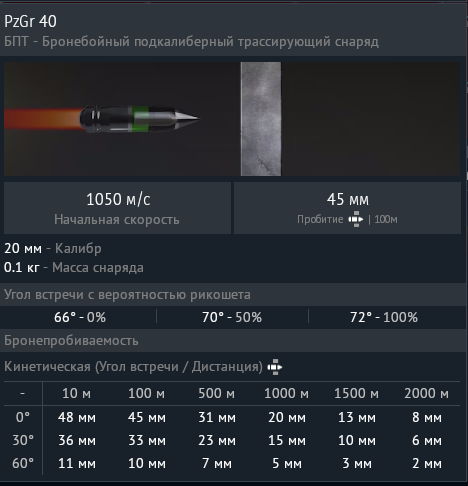Click the 48 мм cell at 0° row
Image resolution: width=468 pixels, height=486 pixels.
(77, 417)
